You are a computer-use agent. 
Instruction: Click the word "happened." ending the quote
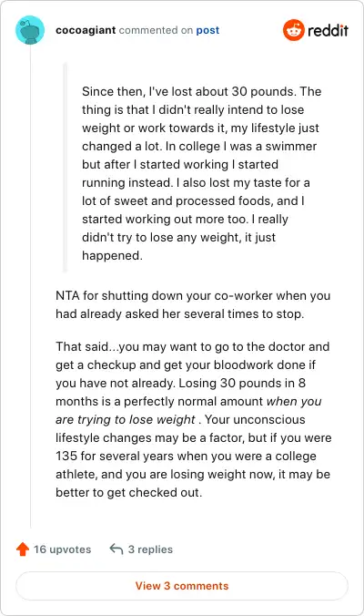pos(112,256)
